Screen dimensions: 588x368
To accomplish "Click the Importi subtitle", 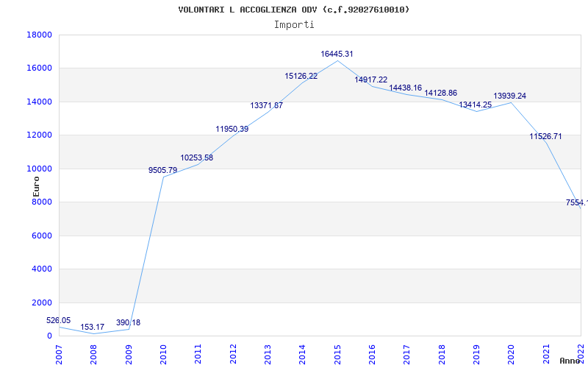I will (x=294, y=24).
